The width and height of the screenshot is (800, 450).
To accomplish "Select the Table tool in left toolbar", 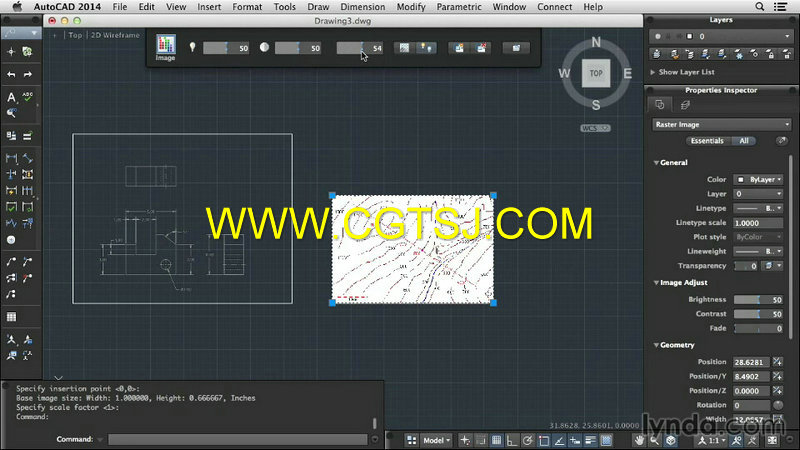I will (x=11, y=317).
